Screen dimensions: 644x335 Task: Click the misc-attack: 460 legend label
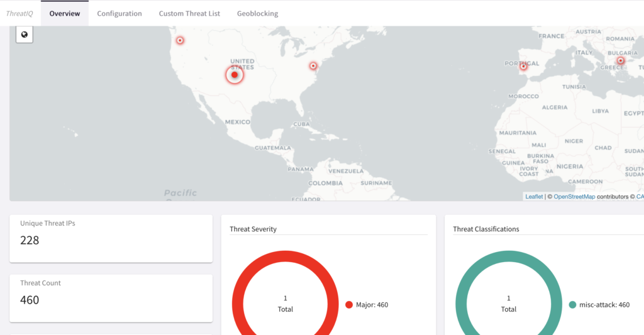[x=604, y=305]
